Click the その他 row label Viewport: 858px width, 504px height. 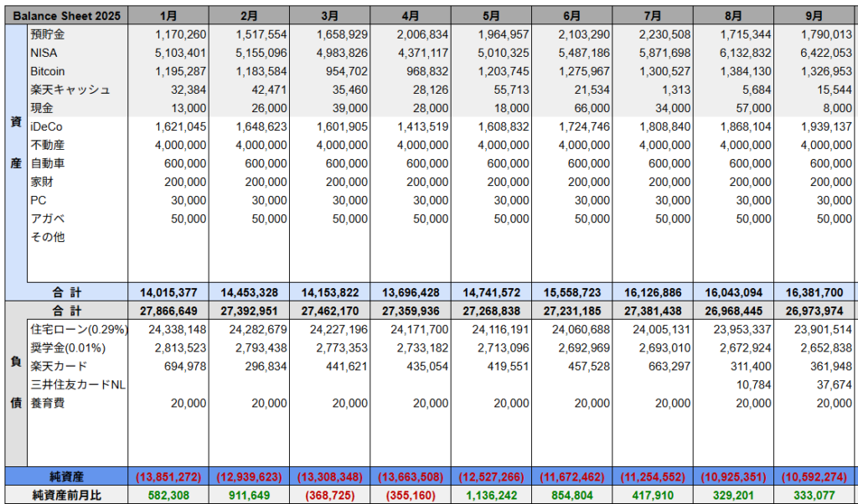(47, 237)
